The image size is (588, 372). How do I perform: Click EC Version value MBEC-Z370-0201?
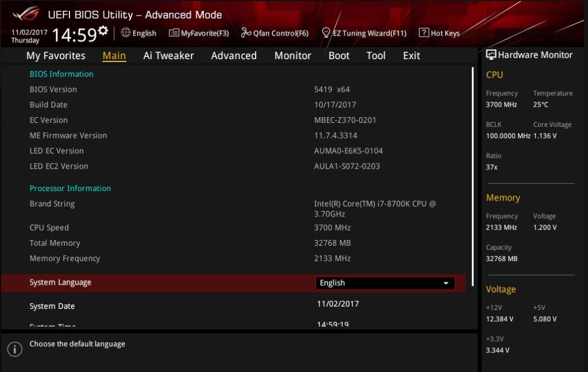tap(345, 120)
